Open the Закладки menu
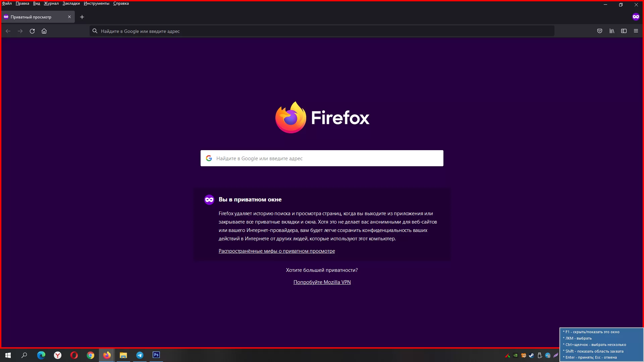The width and height of the screenshot is (644, 362). [x=71, y=3]
